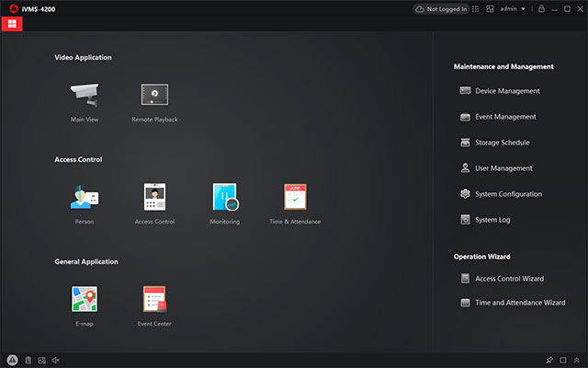The image size is (588, 368).
Task: Open Time & Attendance
Action: tap(295, 197)
